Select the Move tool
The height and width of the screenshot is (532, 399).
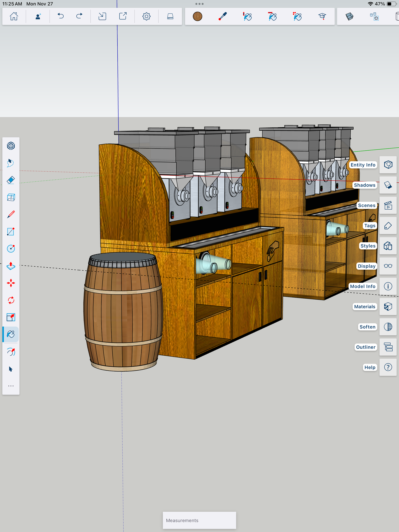click(x=11, y=283)
